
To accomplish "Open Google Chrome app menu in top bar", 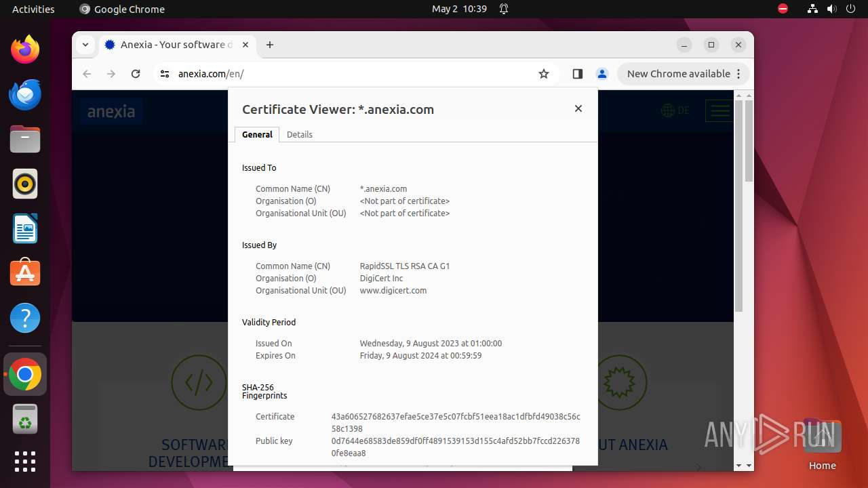I will (x=122, y=9).
